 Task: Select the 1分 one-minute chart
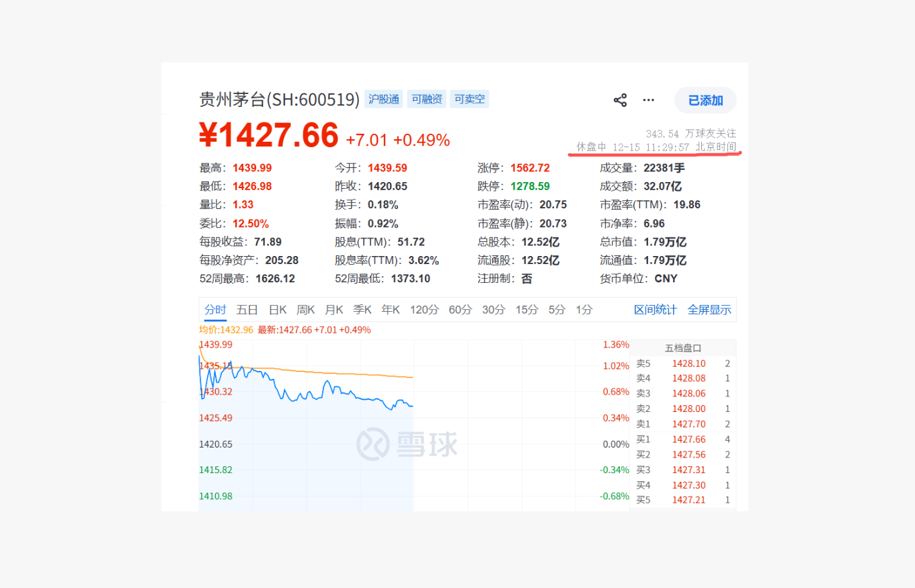[x=582, y=310]
